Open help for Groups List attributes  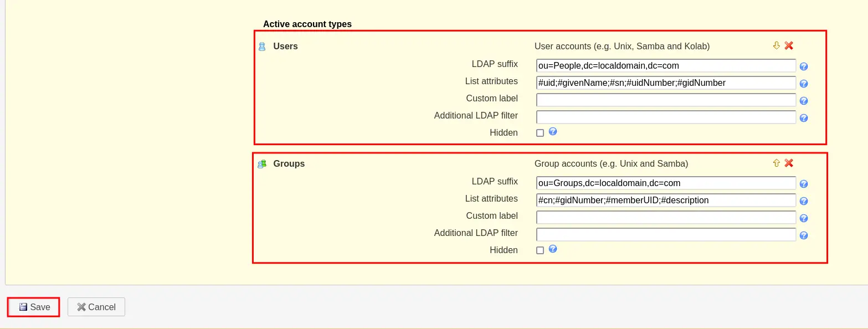point(804,201)
